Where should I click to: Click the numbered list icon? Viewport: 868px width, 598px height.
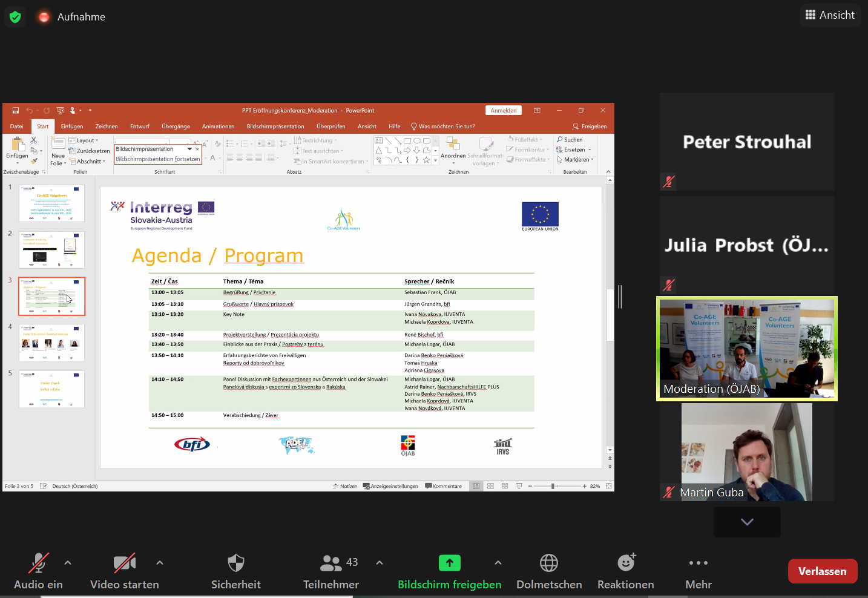(x=243, y=143)
